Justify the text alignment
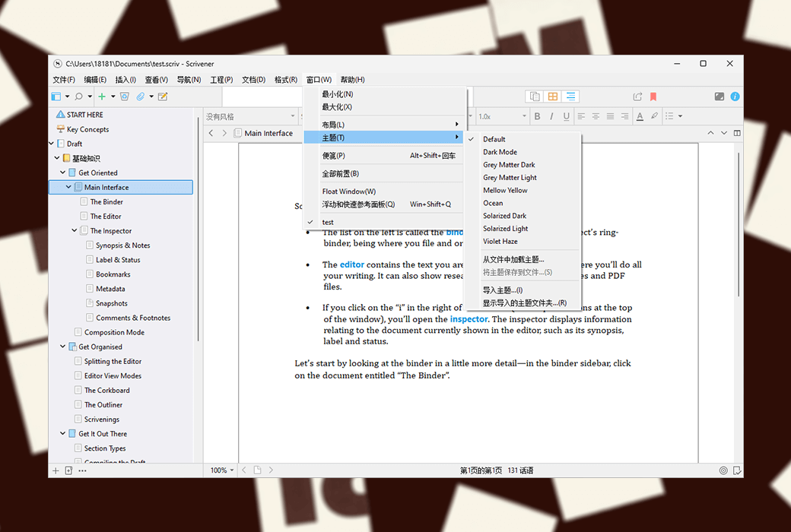 611,116
